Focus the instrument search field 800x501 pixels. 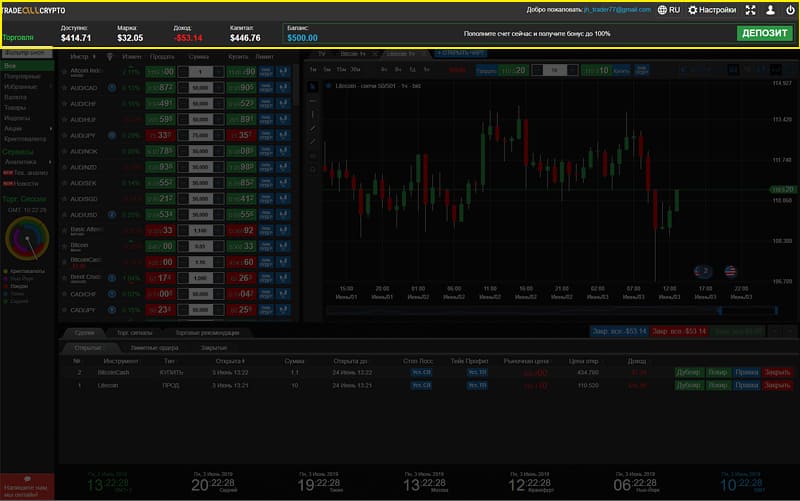(27, 53)
